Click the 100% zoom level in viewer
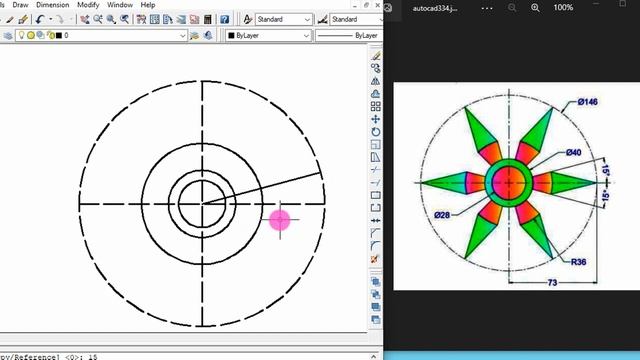640x360 pixels. pos(563,8)
